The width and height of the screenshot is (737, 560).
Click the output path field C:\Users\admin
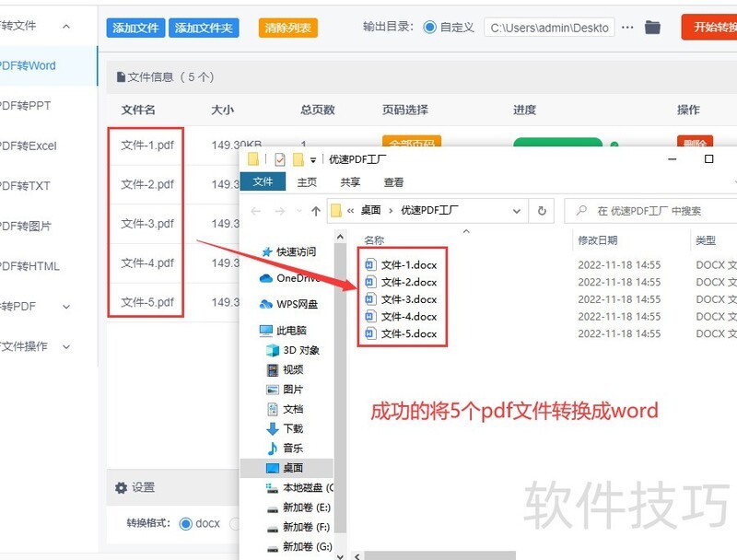pyautogui.click(x=549, y=28)
